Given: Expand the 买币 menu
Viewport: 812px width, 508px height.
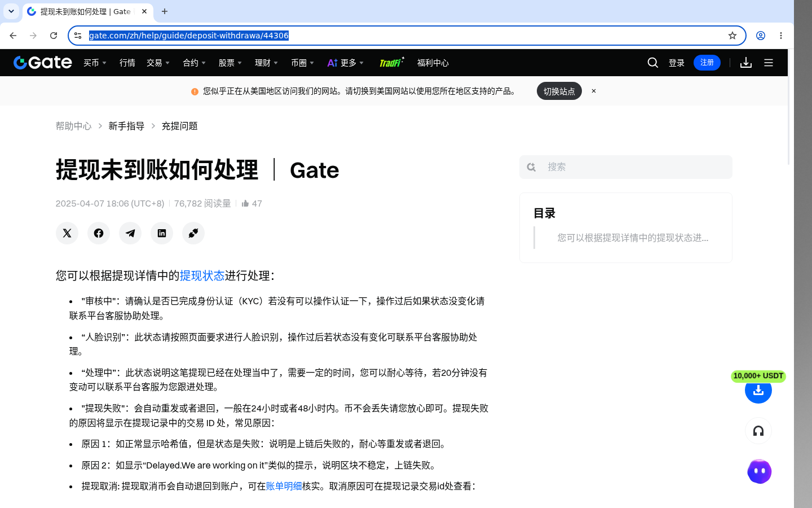Looking at the screenshot, I should 95,63.
